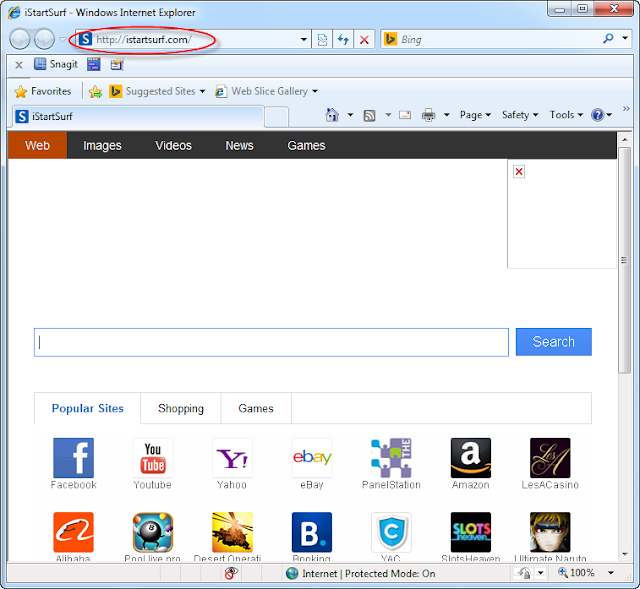Screen dimensions: 640x589
Task: Click the Compatibility View icon
Action: coord(322,40)
